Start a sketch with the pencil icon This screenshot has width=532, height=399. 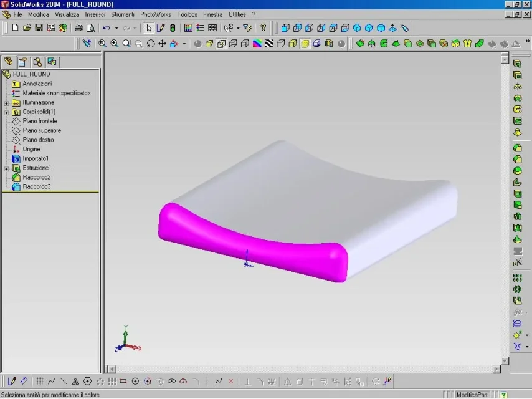pyautogui.click(x=161, y=28)
